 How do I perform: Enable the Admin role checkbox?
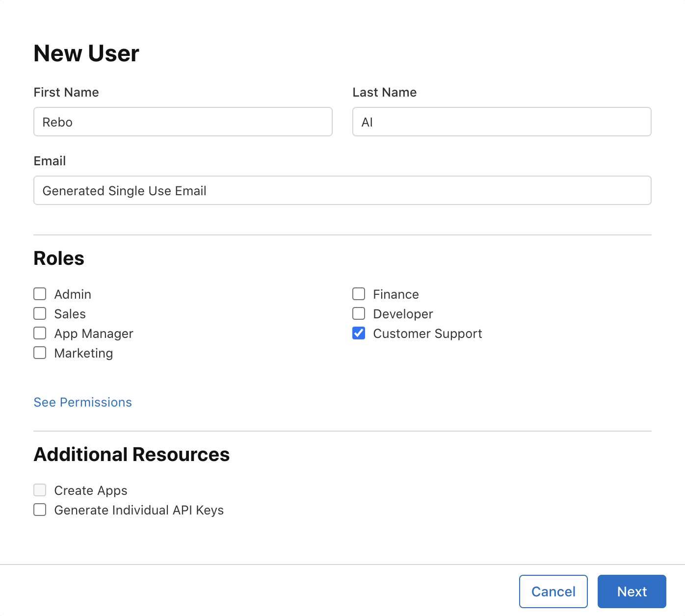coord(40,294)
